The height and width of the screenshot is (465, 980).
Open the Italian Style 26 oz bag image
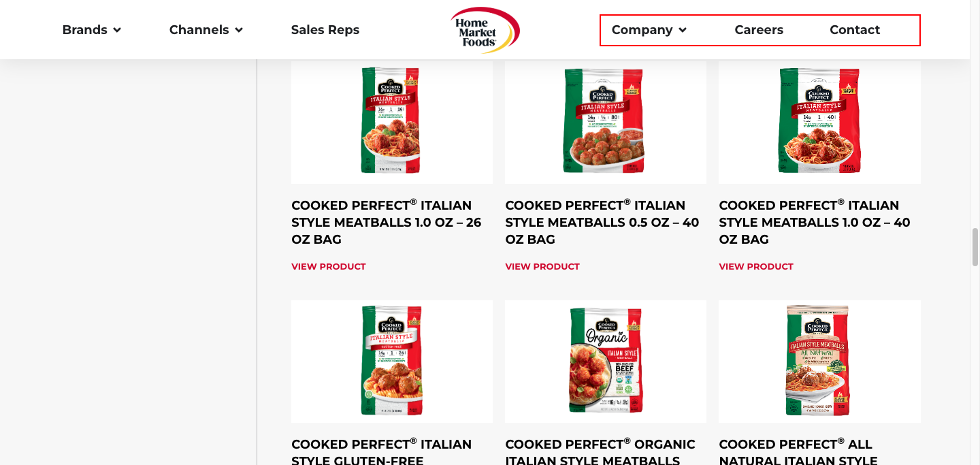391,121
